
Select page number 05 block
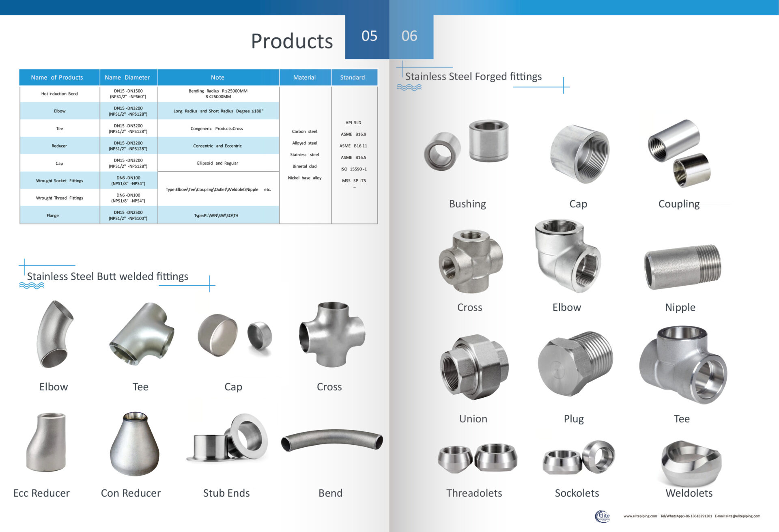tap(367, 37)
